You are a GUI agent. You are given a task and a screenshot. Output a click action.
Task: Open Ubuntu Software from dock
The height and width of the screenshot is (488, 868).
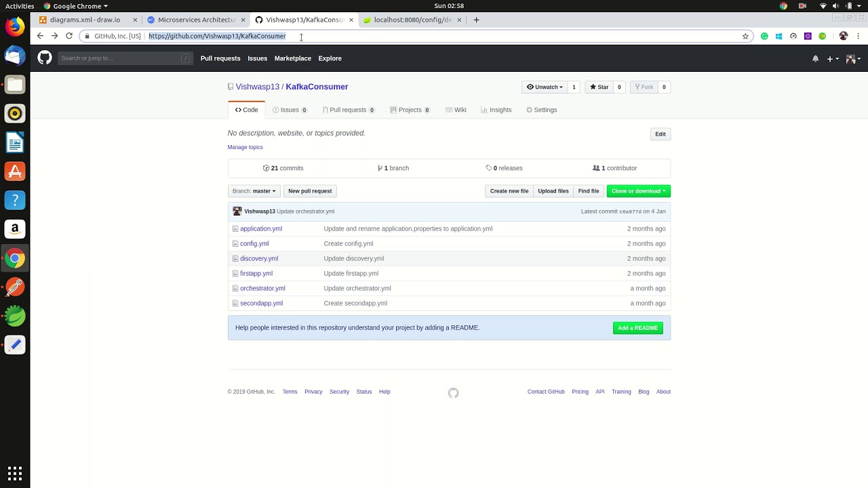(15, 171)
